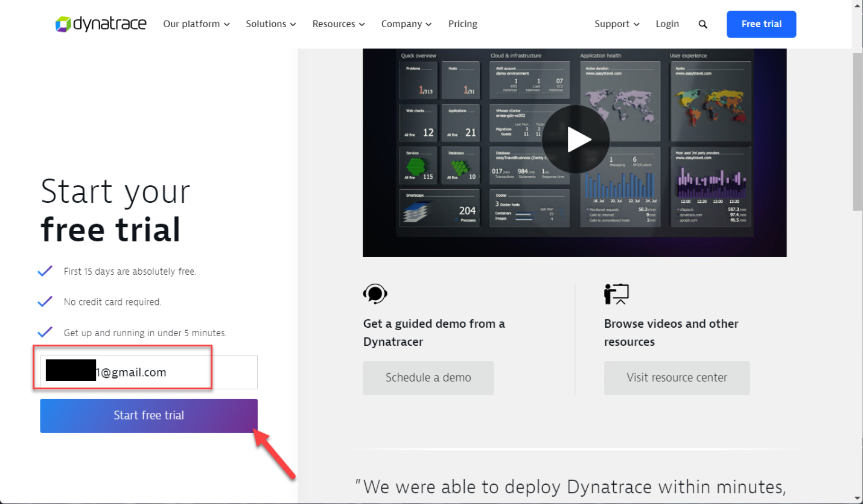
Task: Expand the Our platform menu
Action: (x=196, y=24)
